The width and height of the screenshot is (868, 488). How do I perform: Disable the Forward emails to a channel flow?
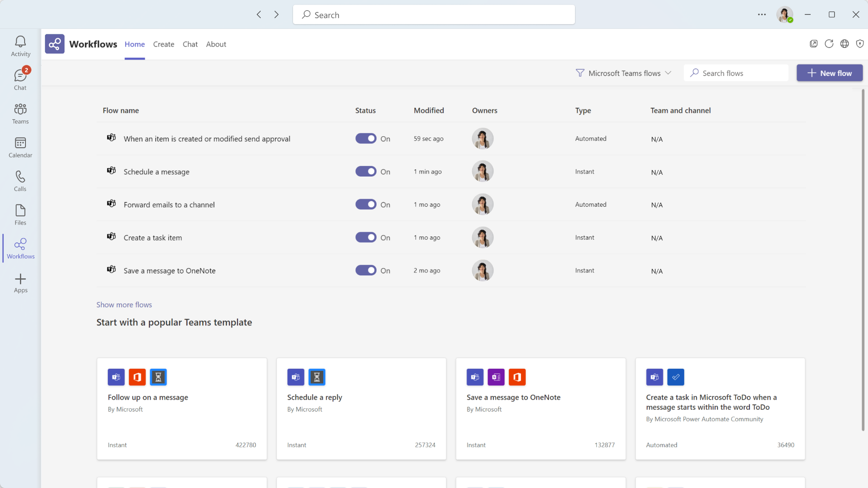[x=366, y=204]
